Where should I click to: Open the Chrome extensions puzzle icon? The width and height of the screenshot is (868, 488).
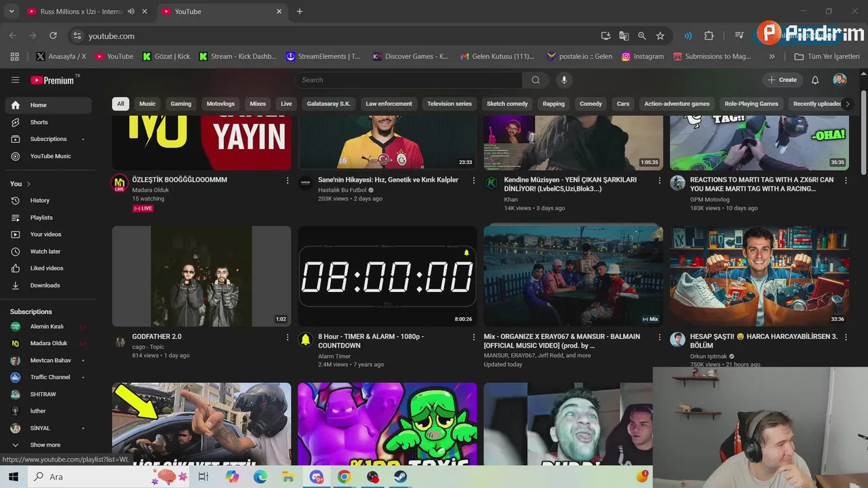click(x=709, y=36)
